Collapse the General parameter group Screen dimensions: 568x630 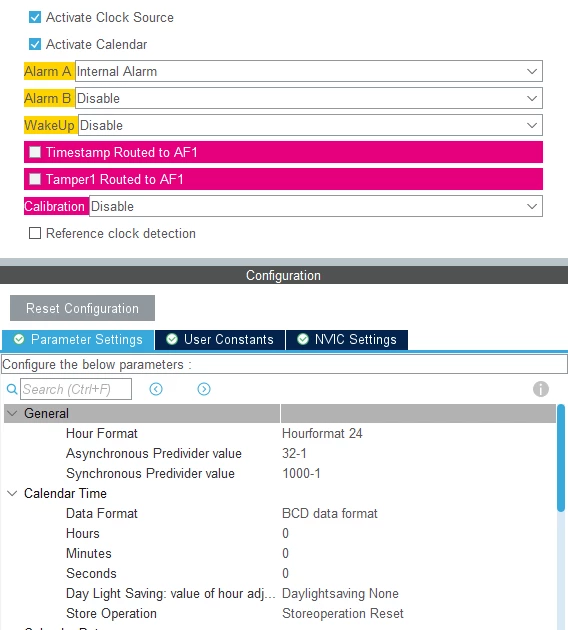pyautogui.click(x=12, y=413)
